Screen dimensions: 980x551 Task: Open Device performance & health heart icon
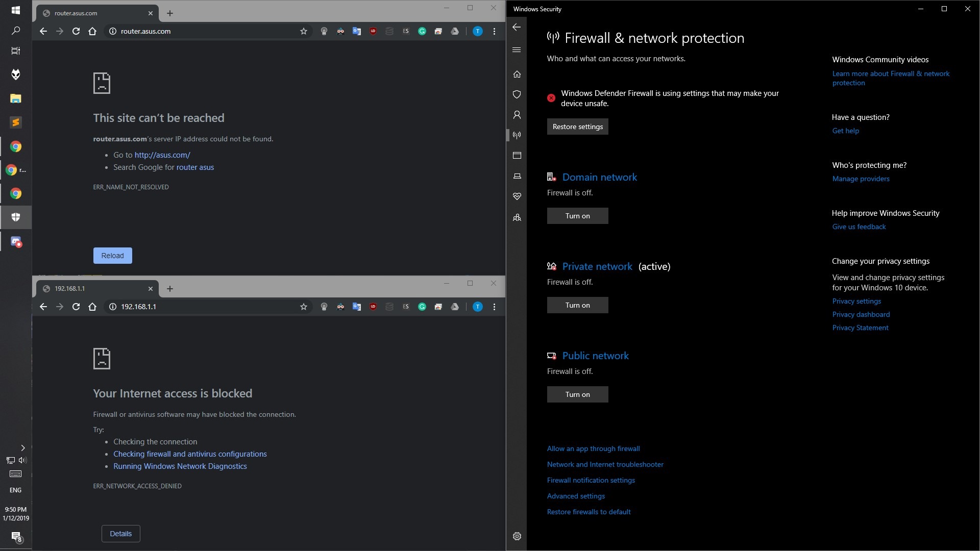[517, 196]
